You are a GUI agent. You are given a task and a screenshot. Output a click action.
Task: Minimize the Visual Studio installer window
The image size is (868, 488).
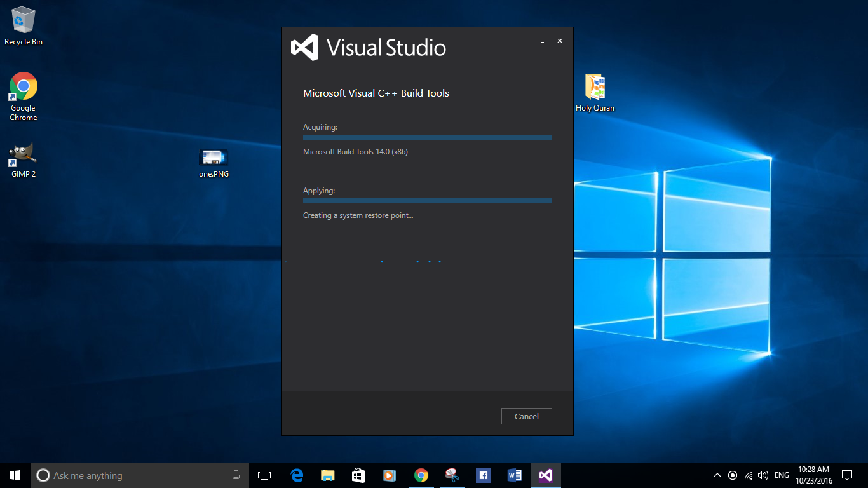click(543, 41)
